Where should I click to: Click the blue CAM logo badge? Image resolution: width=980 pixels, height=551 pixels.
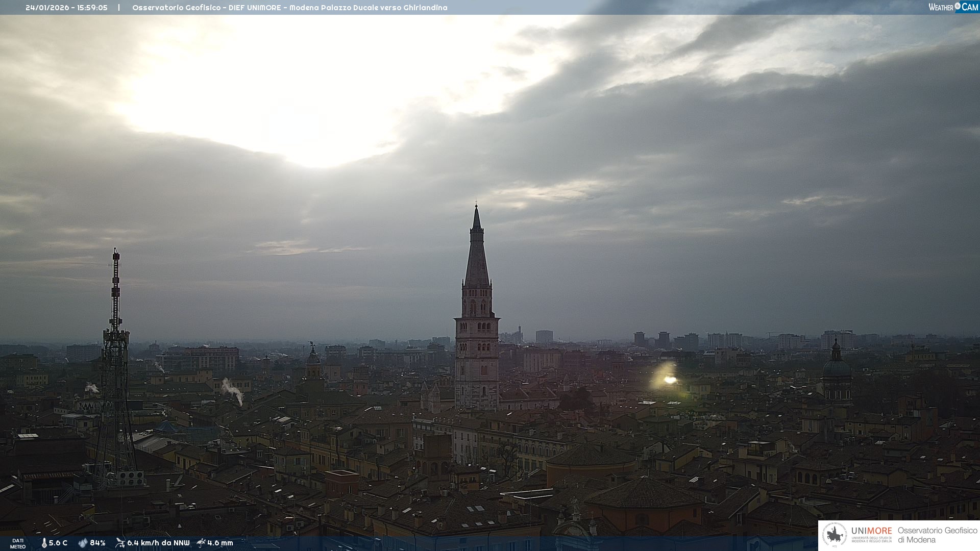pos(969,7)
